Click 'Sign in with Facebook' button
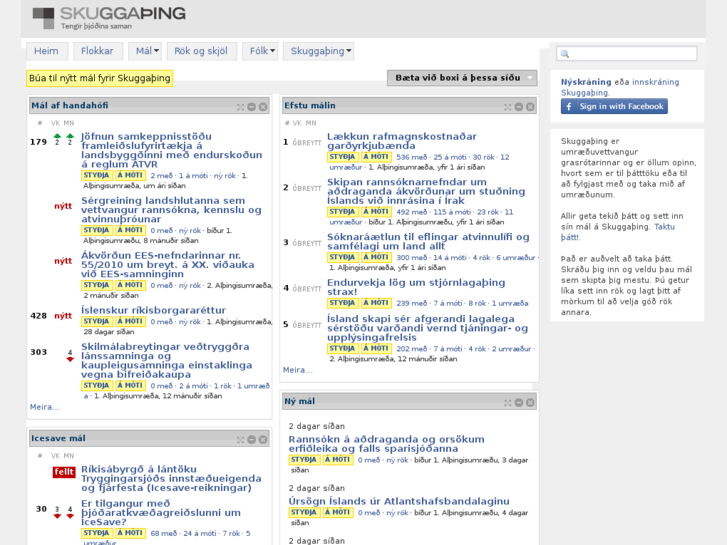The height and width of the screenshot is (545, 727). [x=614, y=106]
